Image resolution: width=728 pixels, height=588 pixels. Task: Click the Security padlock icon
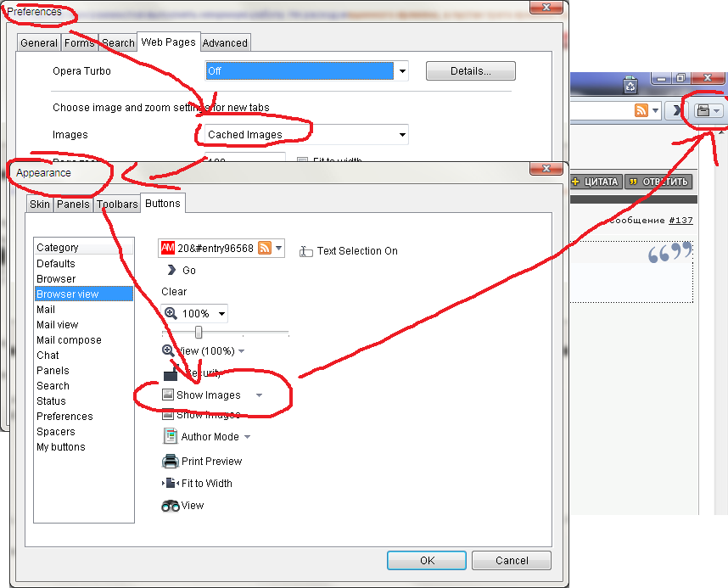[x=171, y=372]
